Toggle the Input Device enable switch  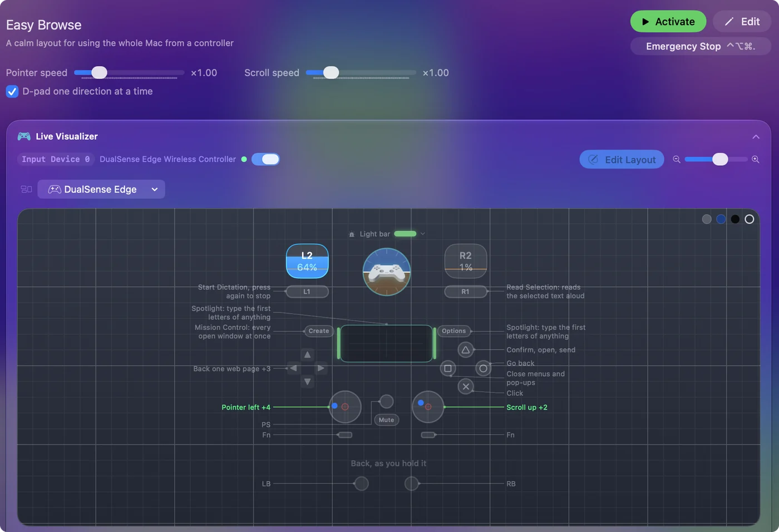[265, 159]
